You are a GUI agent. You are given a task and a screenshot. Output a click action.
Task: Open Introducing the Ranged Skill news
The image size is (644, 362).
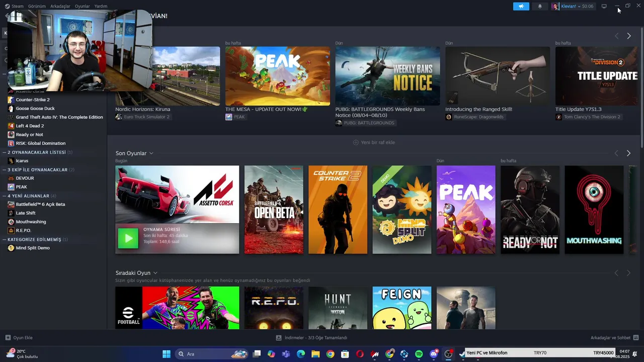(498, 76)
